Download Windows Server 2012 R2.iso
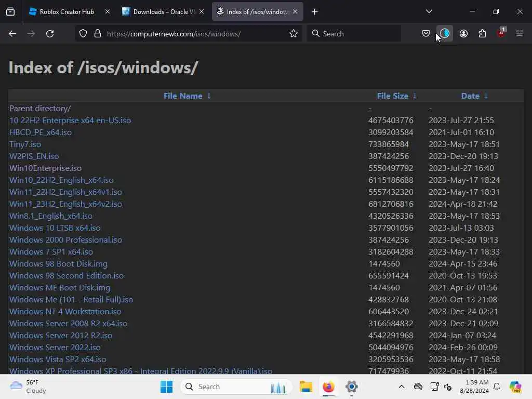 click(x=61, y=336)
